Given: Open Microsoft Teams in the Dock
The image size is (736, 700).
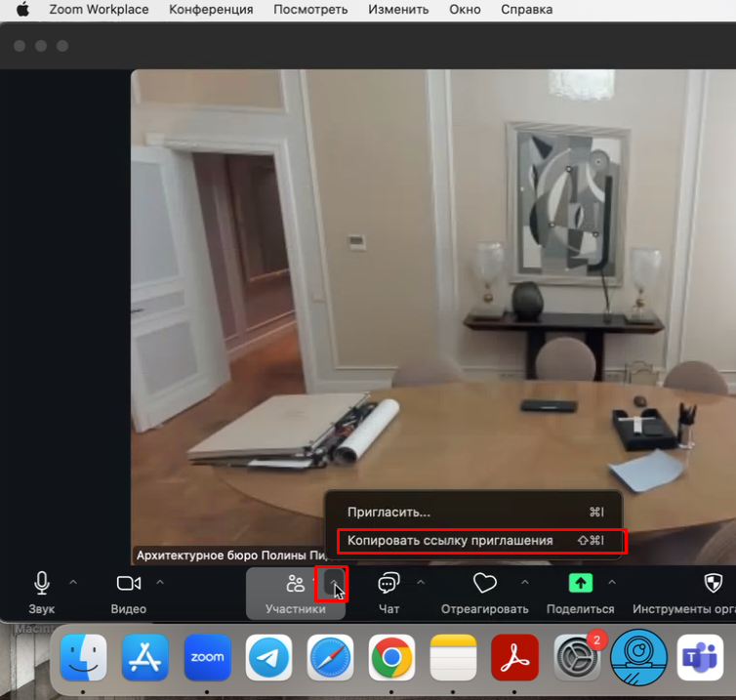Looking at the screenshot, I should point(699,657).
